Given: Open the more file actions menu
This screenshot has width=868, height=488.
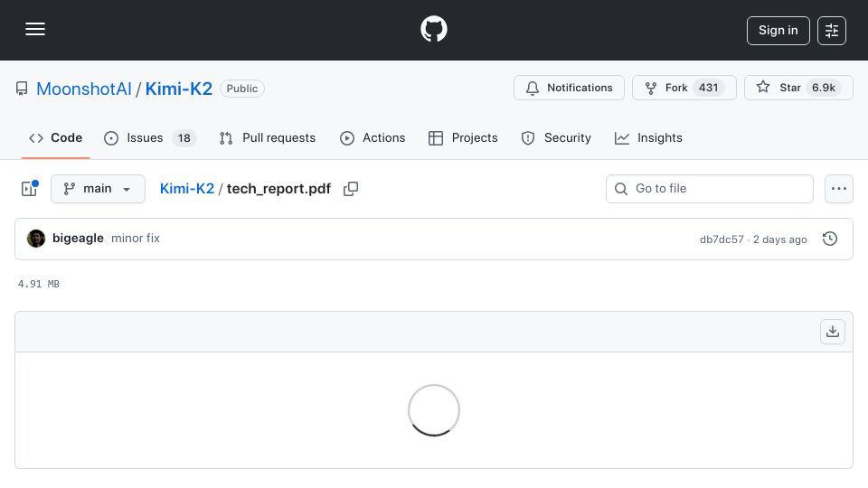Looking at the screenshot, I should pos(839,189).
